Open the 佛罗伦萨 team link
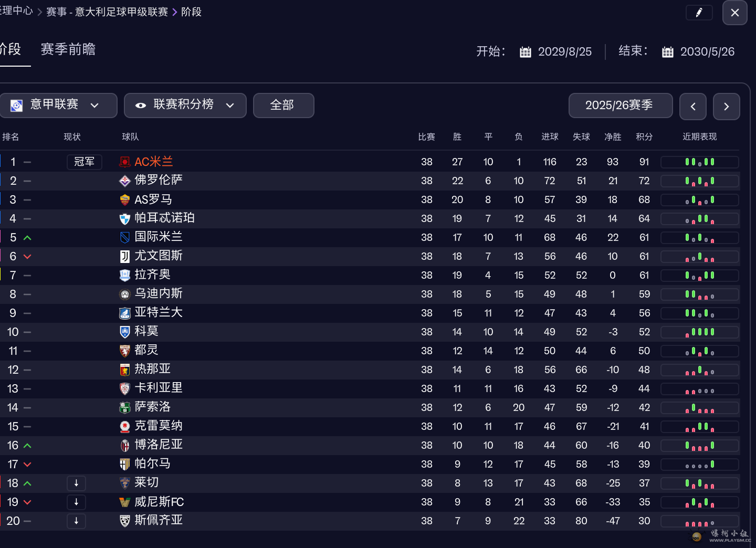The height and width of the screenshot is (548, 756). [159, 180]
